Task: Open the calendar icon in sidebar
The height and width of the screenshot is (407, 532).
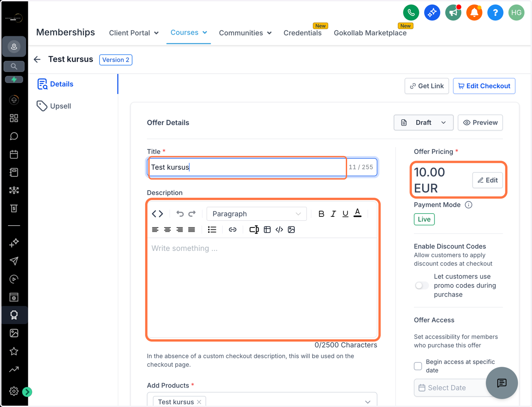Action: click(x=14, y=154)
